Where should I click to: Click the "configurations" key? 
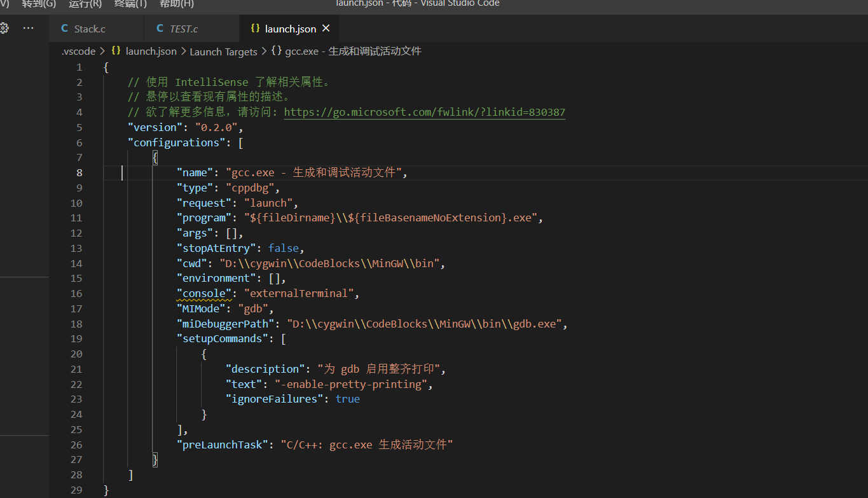click(x=176, y=142)
